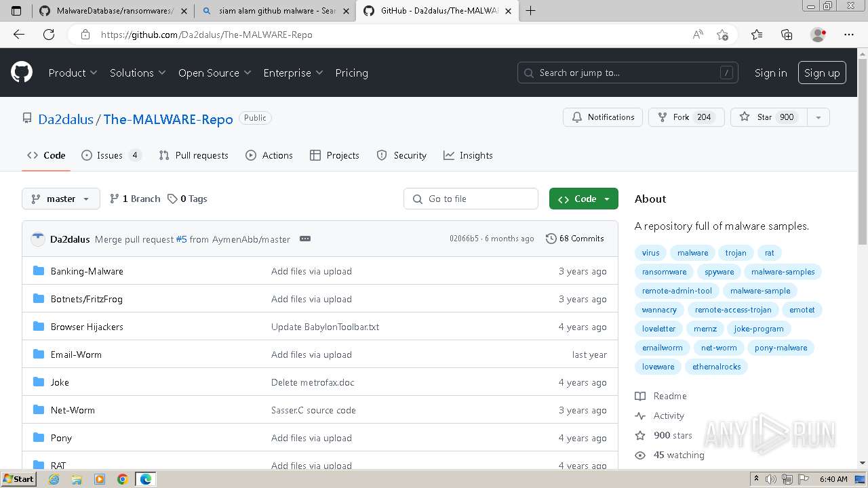Open the Windows Start button
The height and width of the screenshot is (488, 868).
tap(19, 479)
